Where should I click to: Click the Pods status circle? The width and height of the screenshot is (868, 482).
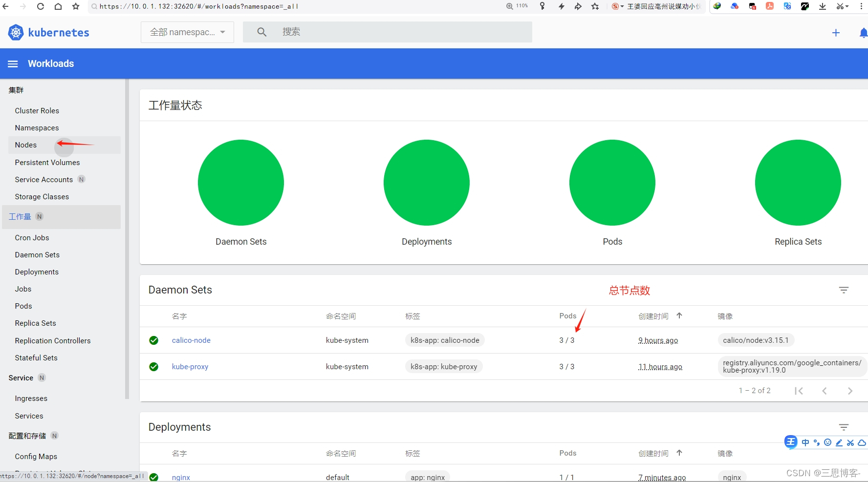[612, 183]
